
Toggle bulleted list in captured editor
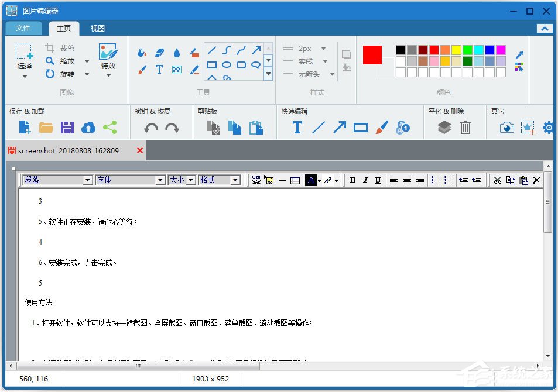pos(449,180)
